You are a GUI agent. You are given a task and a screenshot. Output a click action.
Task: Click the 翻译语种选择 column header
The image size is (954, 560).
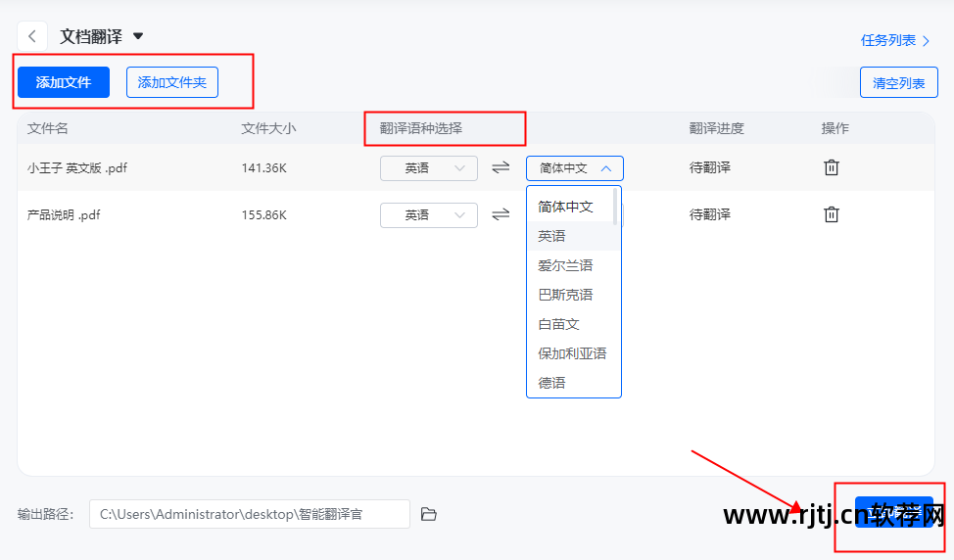421,128
